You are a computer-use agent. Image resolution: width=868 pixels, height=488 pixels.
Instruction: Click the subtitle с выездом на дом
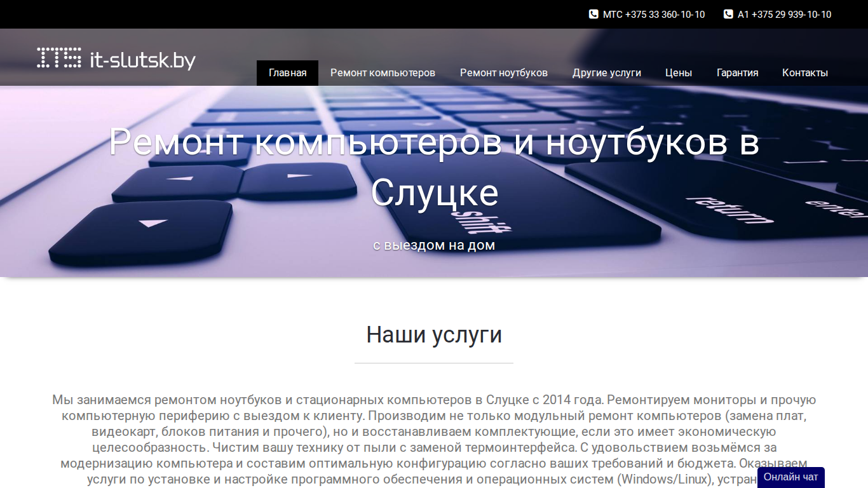point(434,245)
